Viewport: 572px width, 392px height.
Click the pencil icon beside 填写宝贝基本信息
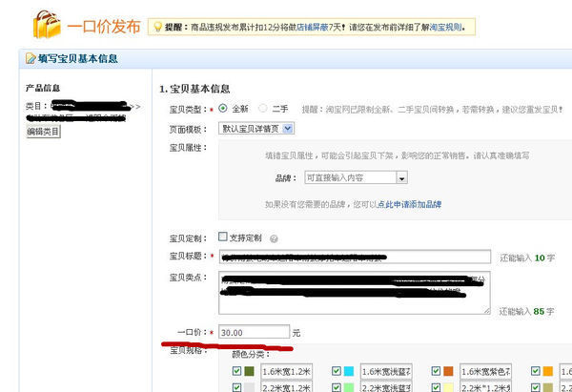coord(31,58)
